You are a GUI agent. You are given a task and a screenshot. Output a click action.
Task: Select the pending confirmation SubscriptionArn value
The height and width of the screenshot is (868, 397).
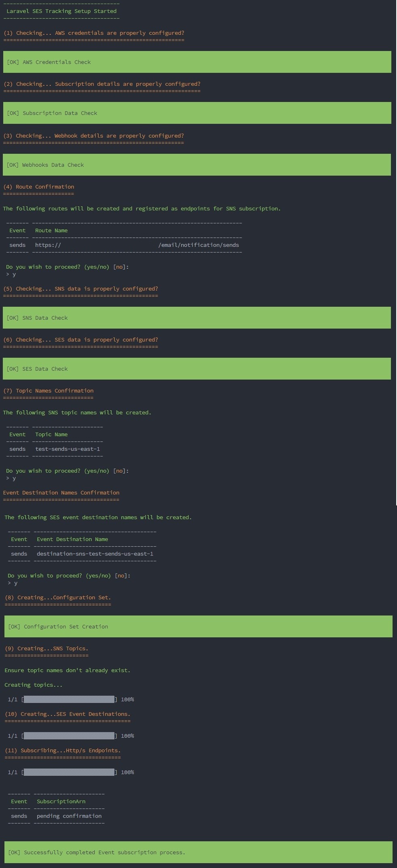pos(69,816)
